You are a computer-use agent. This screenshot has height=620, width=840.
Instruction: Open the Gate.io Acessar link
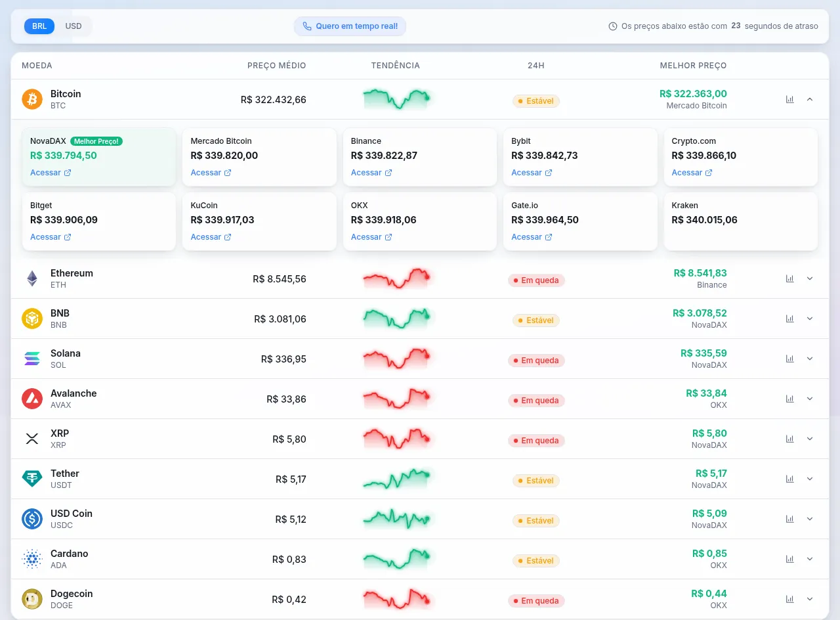tap(532, 237)
